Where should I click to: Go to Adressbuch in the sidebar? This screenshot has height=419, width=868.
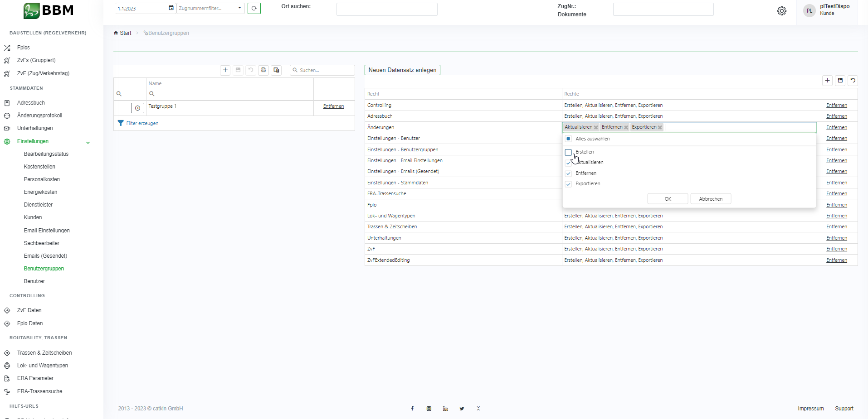tap(31, 103)
